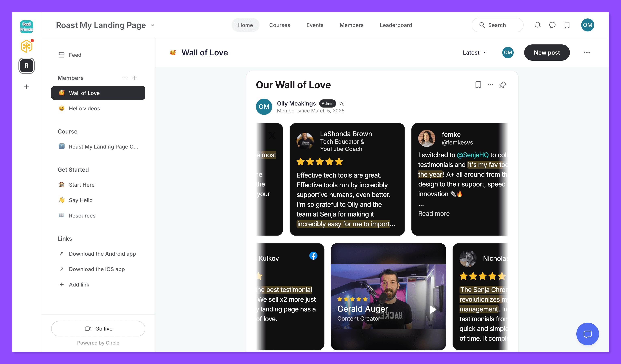
Task: Open post options three-dots menu
Action: (x=490, y=85)
